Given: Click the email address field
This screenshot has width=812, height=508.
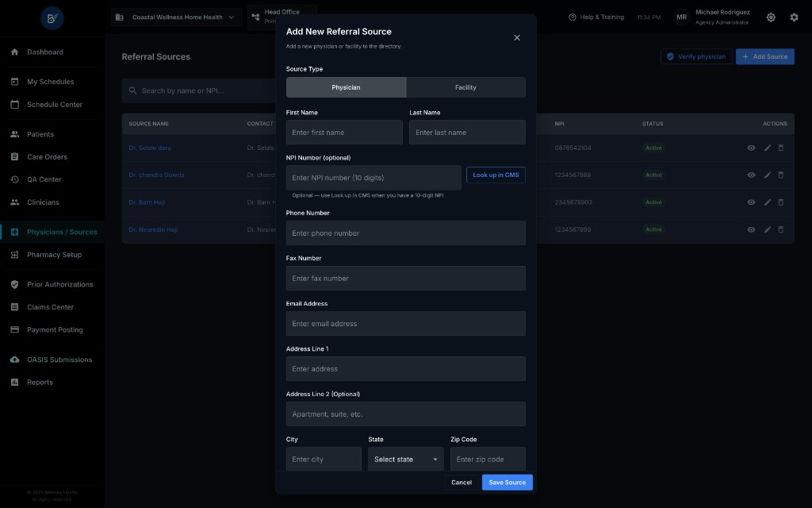Looking at the screenshot, I should pos(405,324).
